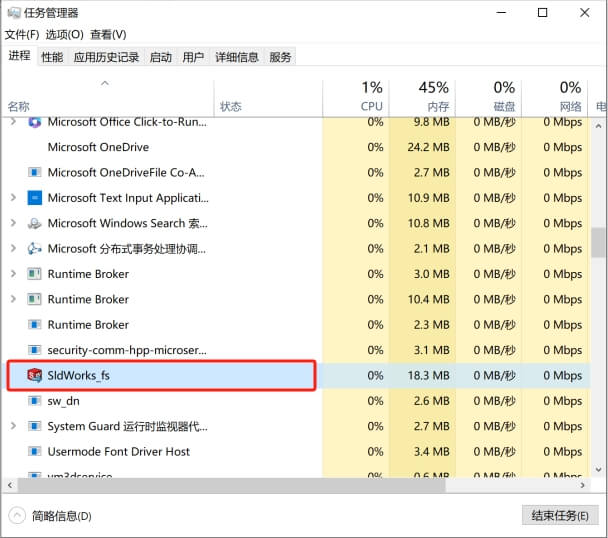This screenshot has height=538, width=608.
Task: Switch to the 用户 tab
Action: point(193,57)
